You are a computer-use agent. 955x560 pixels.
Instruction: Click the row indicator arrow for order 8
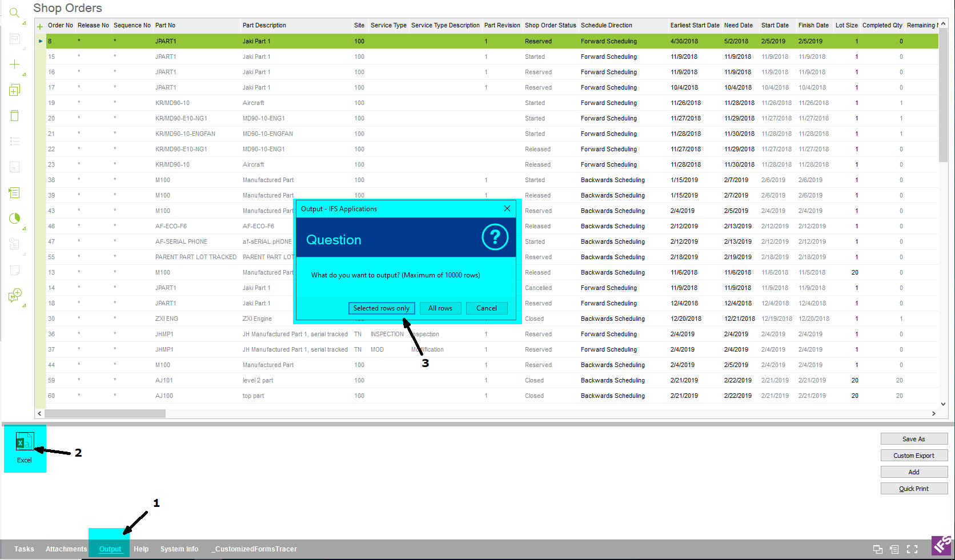(x=41, y=41)
